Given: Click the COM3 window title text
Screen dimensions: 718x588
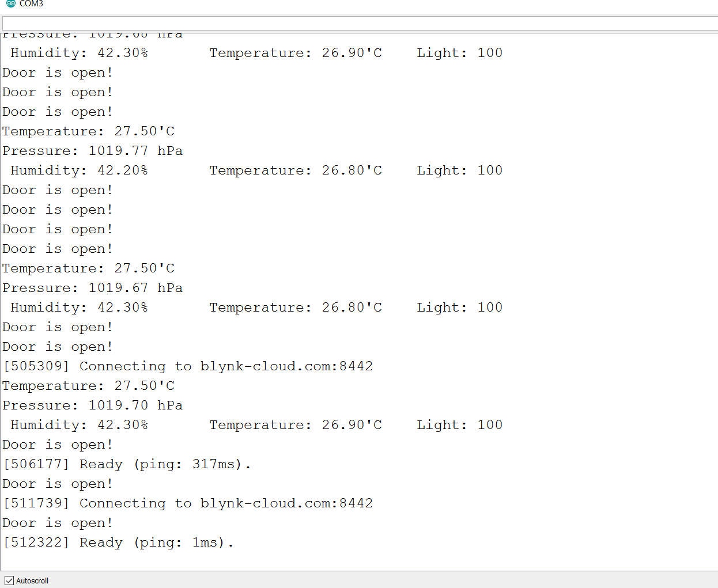Looking at the screenshot, I should [x=31, y=3].
